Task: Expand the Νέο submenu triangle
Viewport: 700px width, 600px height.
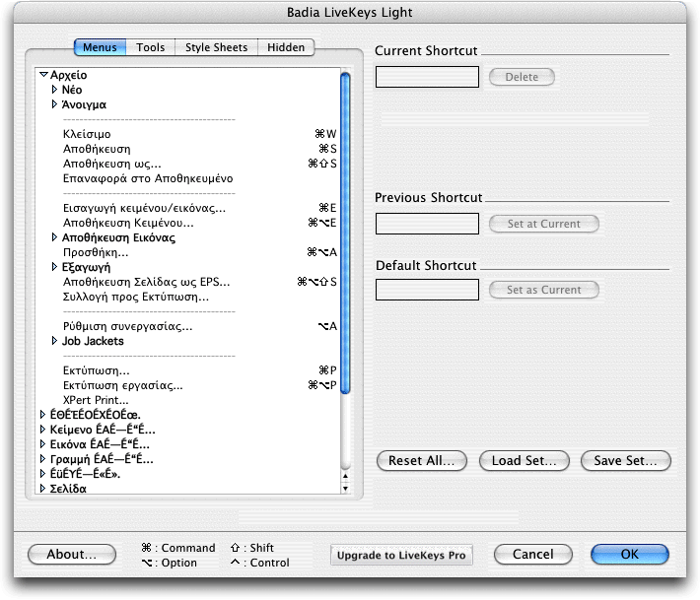Action: 54,90
